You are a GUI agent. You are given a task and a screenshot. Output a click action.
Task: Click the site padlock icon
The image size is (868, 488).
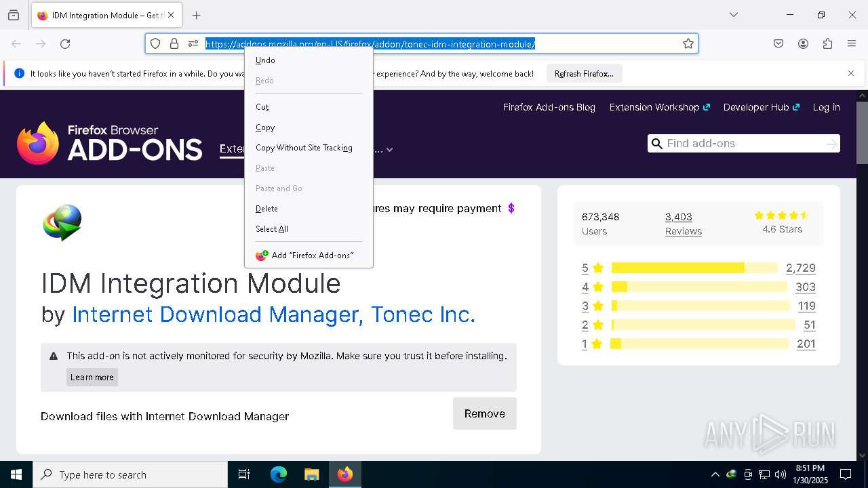click(174, 44)
